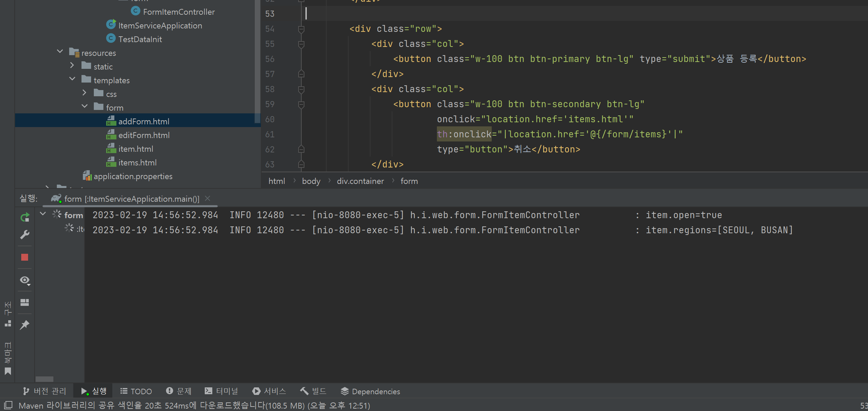Click the layout restore icon in the run panel
The image size is (868, 411).
point(25,302)
